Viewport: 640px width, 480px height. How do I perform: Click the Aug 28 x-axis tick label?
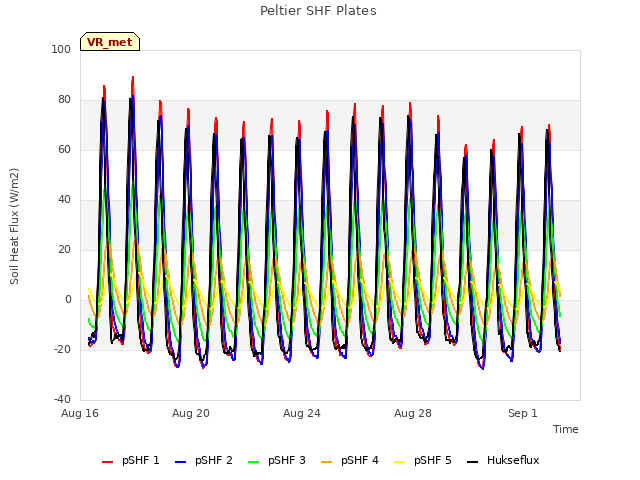tap(413, 413)
